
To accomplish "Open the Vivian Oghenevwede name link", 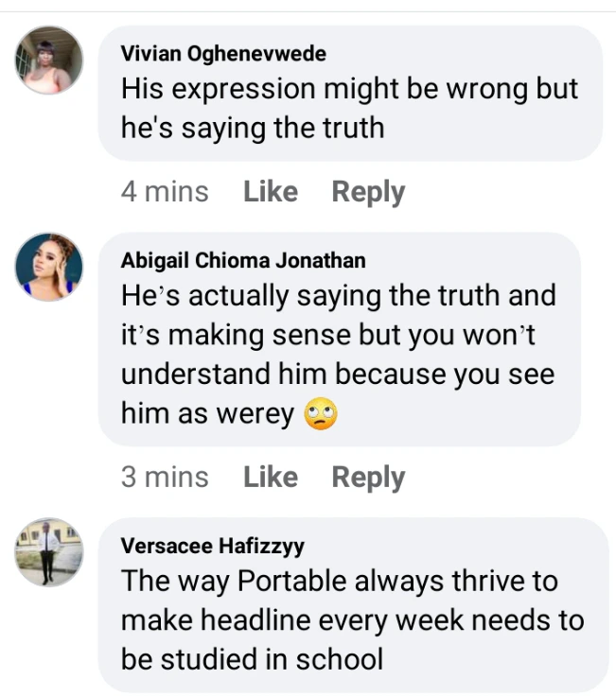I will 223,54.
